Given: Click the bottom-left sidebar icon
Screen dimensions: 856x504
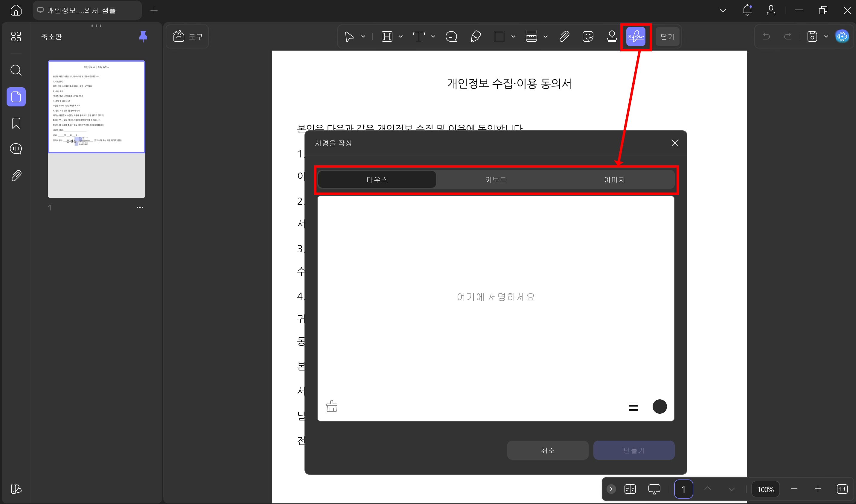Looking at the screenshot, I should pyautogui.click(x=16, y=489).
